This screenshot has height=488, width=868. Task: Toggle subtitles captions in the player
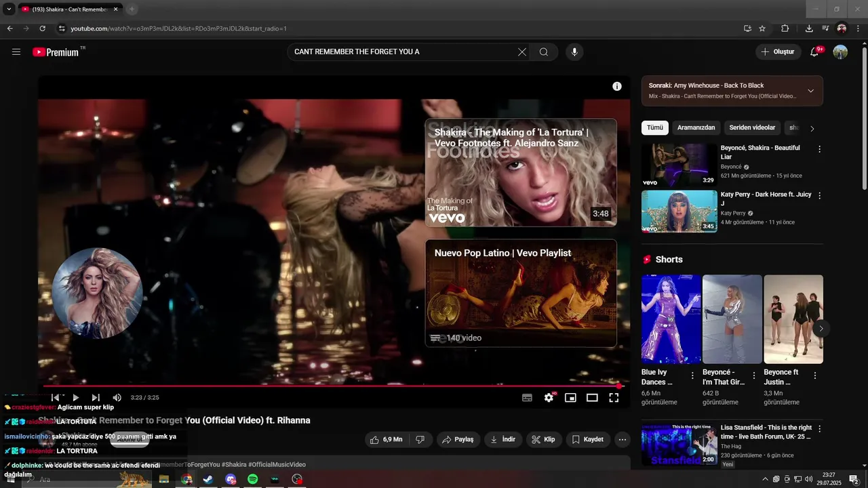[527, 398]
